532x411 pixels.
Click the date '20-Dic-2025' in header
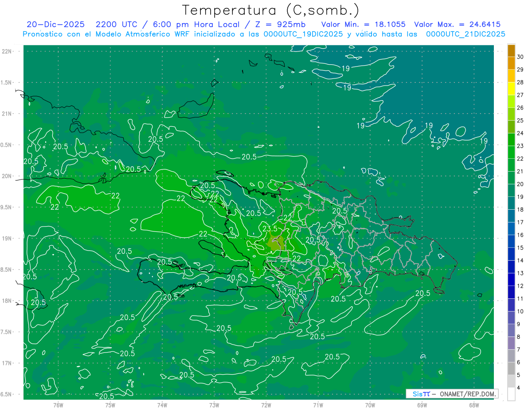pyautogui.click(x=55, y=25)
